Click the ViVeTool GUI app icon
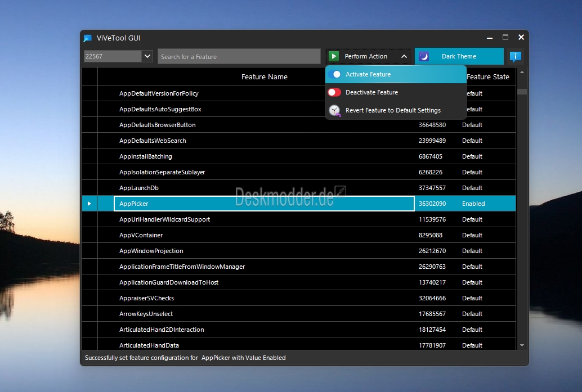Screen dimensions: 582x392 (x=88, y=38)
